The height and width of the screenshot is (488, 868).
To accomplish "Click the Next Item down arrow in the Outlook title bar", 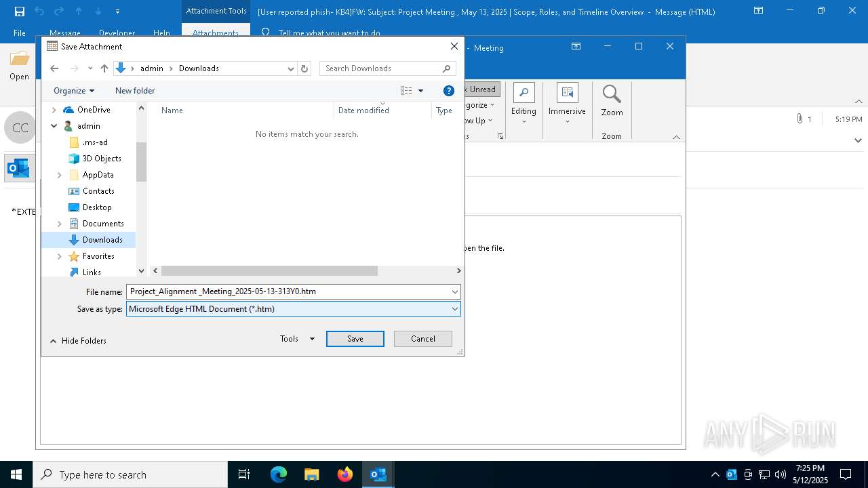I will click(98, 12).
